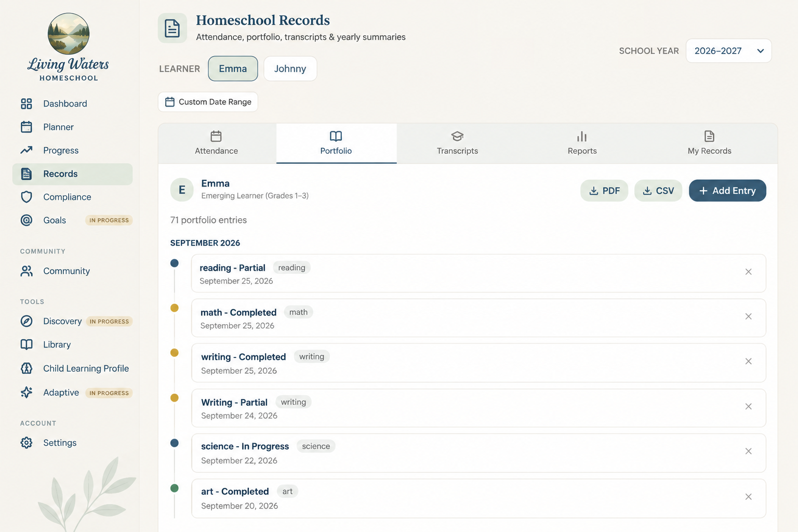
Task: Switch to the Attendance tab
Action: [x=217, y=143]
